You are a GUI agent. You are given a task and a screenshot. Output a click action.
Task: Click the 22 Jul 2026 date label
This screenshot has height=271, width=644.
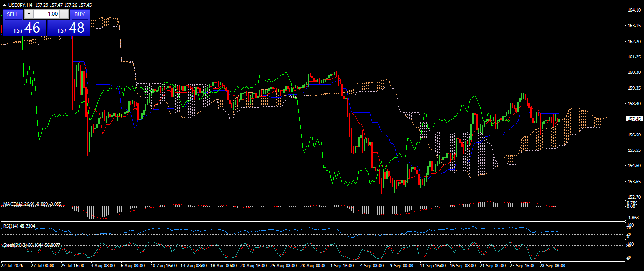(12, 265)
